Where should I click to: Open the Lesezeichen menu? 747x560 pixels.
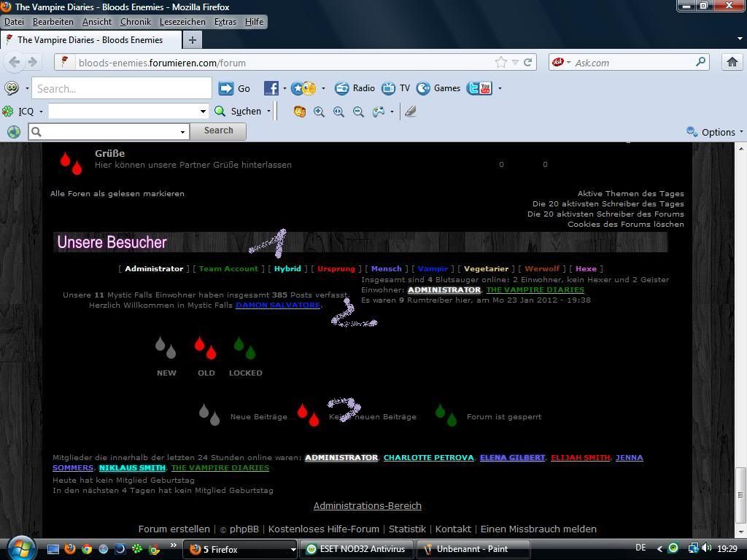[x=182, y=22]
